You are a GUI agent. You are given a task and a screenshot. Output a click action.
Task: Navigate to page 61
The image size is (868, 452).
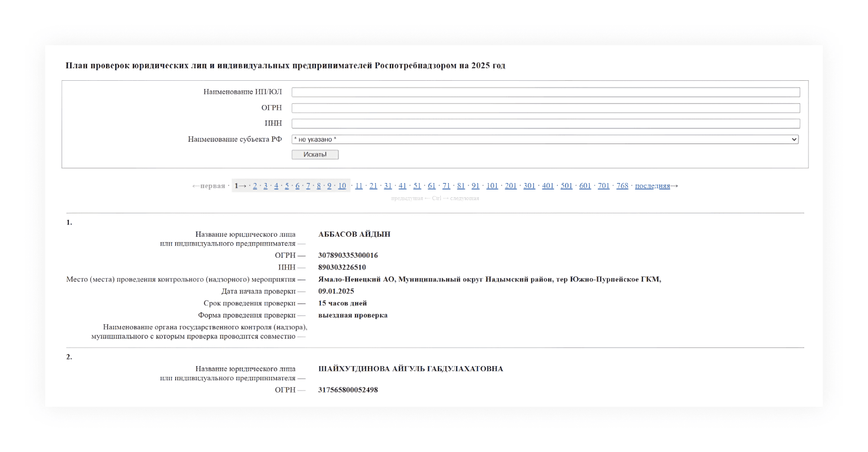pyautogui.click(x=432, y=186)
